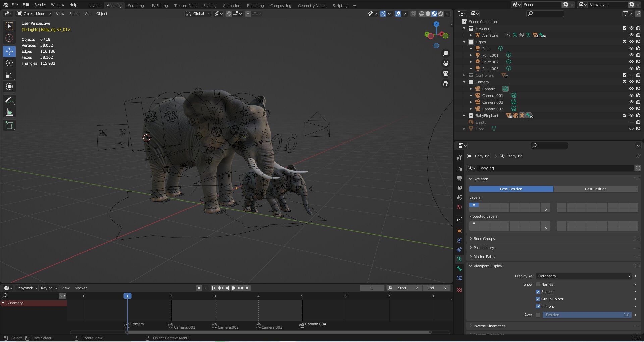Open the Add menu in viewport header
Viewport: 644px width, 342px height.
[88, 14]
